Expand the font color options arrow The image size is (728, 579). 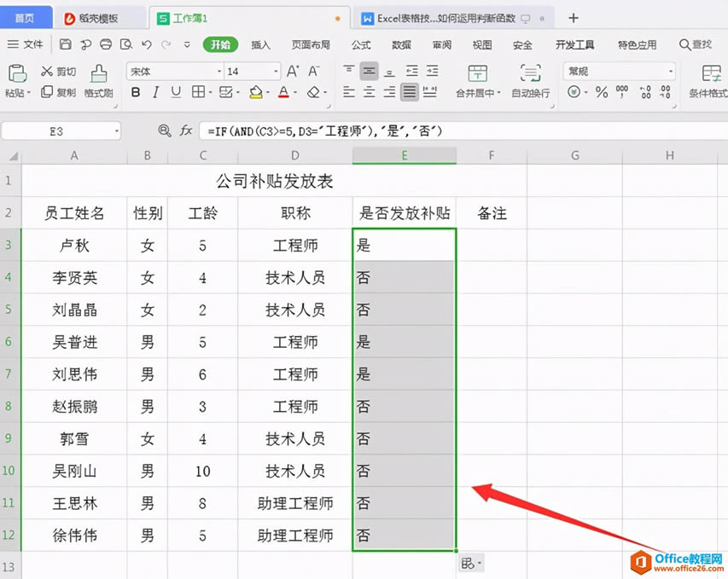[295, 93]
